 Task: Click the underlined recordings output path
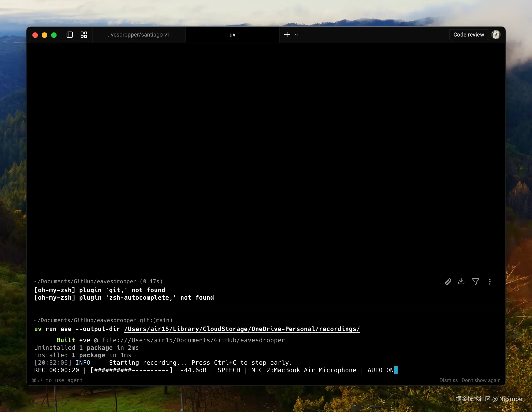tap(242, 329)
